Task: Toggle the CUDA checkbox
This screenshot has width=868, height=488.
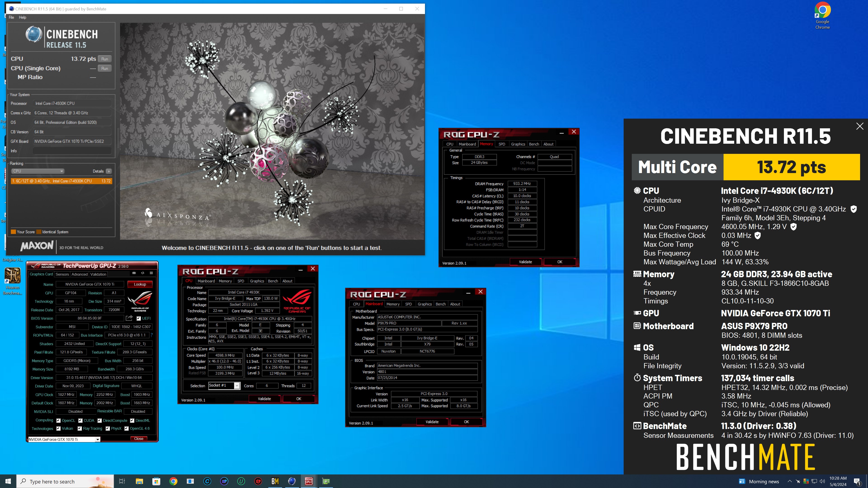Action: 80,420
